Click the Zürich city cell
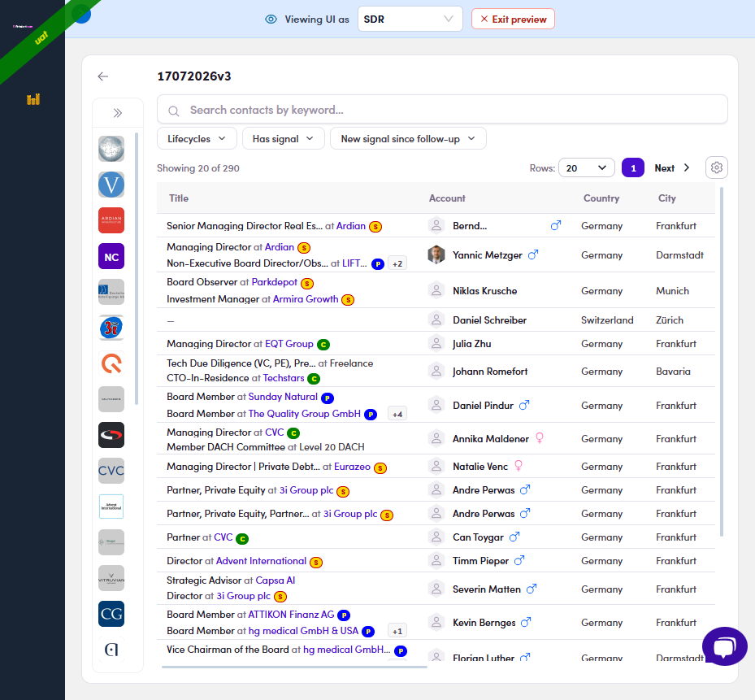This screenshot has height=700, width=755. point(670,320)
